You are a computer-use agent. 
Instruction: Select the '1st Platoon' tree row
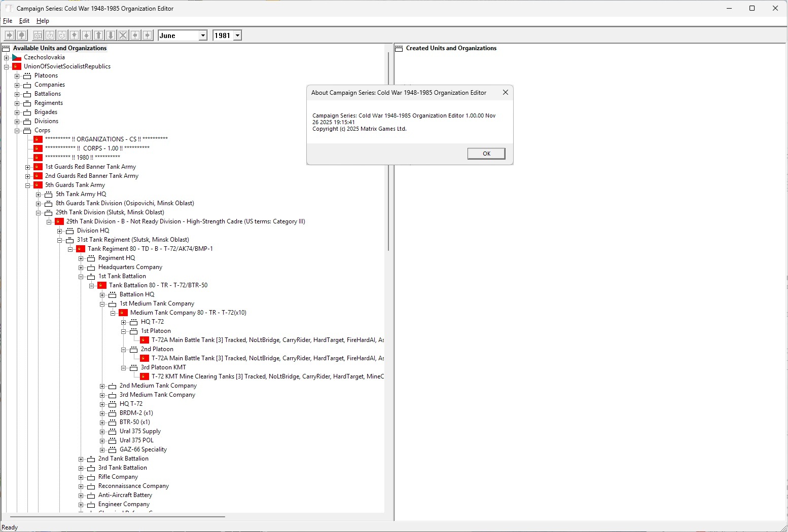click(x=156, y=331)
